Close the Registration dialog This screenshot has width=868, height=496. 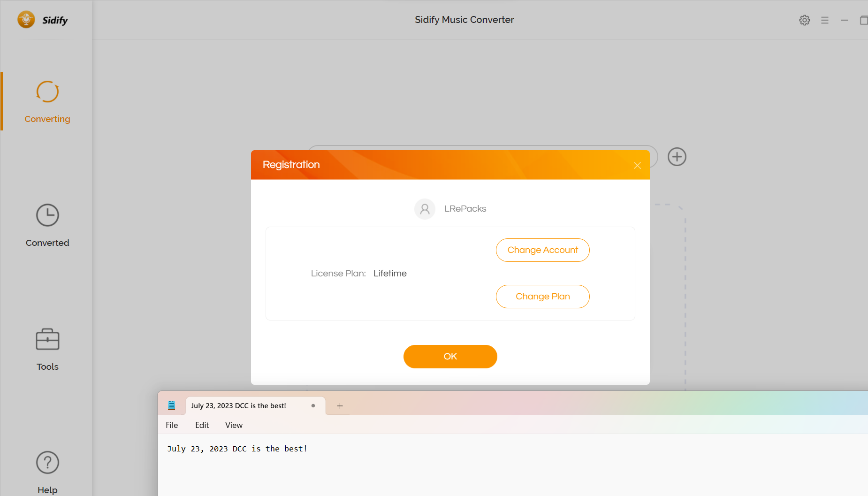coord(637,165)
